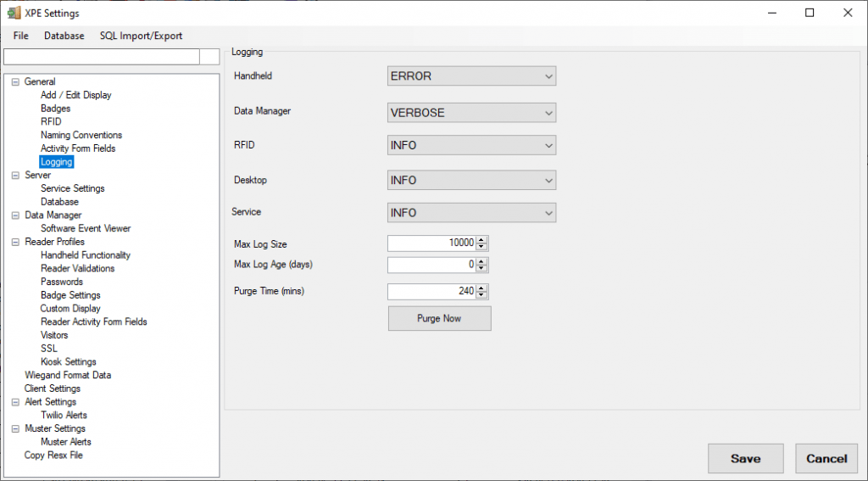Select Add / Edit Display in the tree
This screenshot has height=481, width=868.
pyautogui.click(x=75, y=95)
